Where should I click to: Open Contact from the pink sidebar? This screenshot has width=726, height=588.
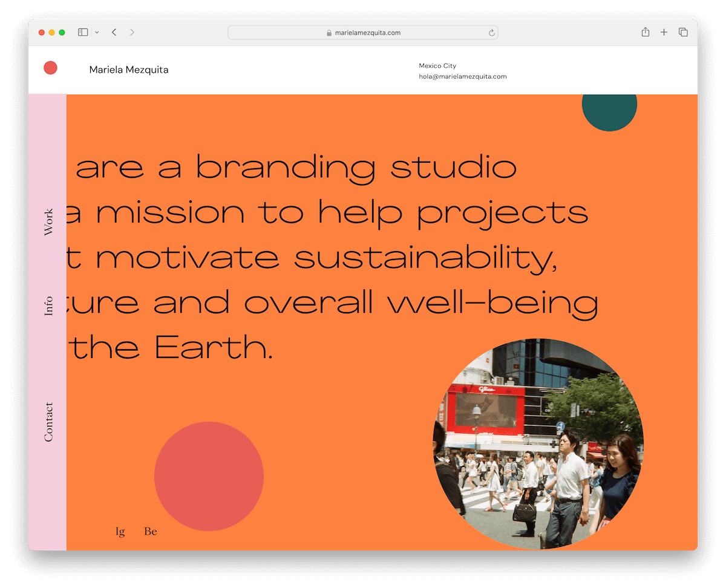(x=48, y=422)
